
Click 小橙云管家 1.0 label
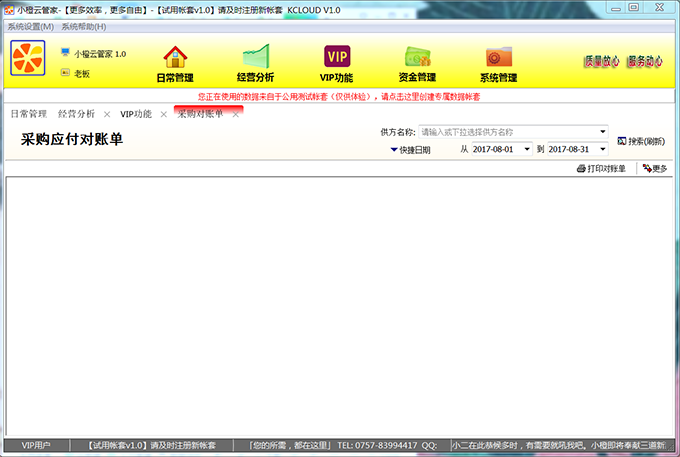coord(100,54)
